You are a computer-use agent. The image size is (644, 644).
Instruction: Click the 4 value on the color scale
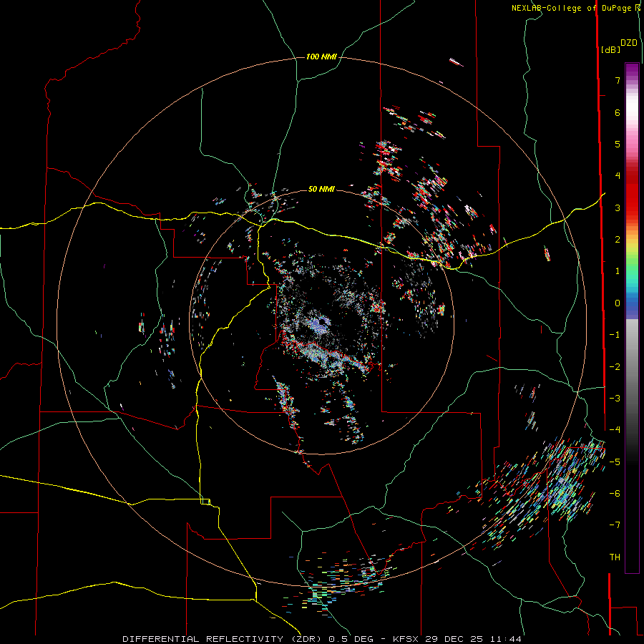[618, 176]
